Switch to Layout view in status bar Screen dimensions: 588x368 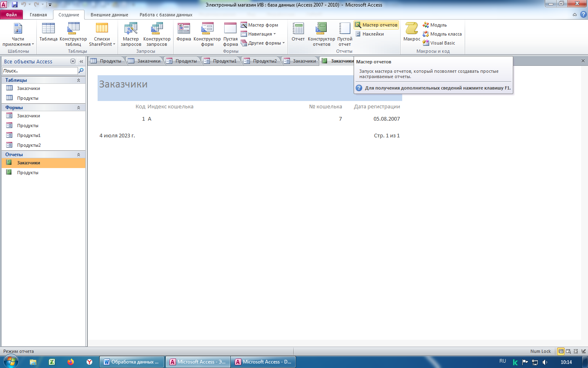[576, 351]
